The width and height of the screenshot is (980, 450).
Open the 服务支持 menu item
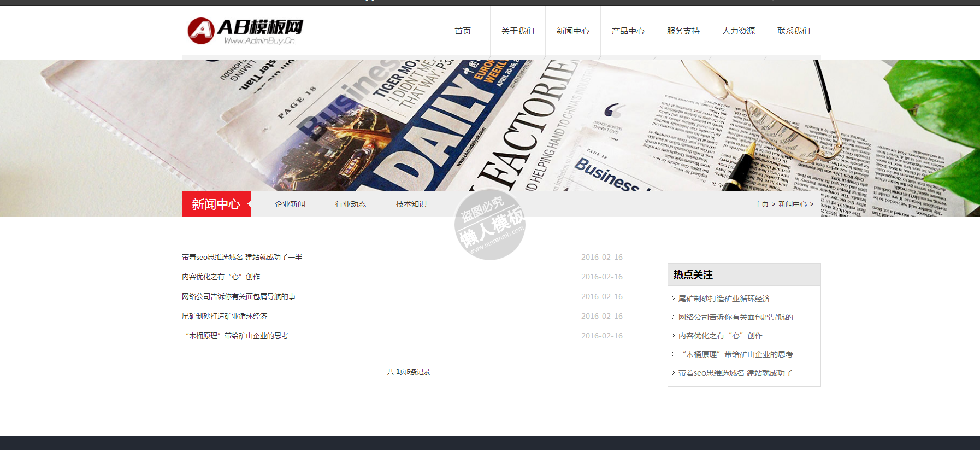pyautogui.click(x=683, y=31)
